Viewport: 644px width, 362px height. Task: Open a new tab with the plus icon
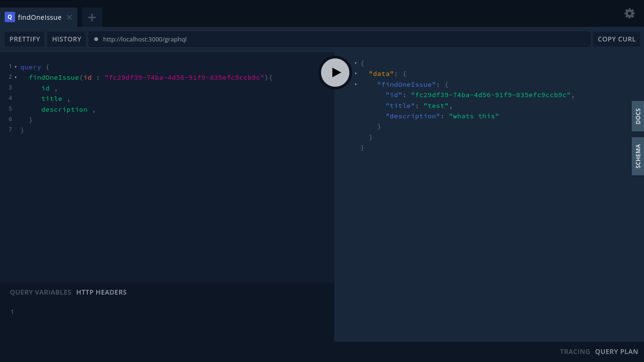point(91,17)
